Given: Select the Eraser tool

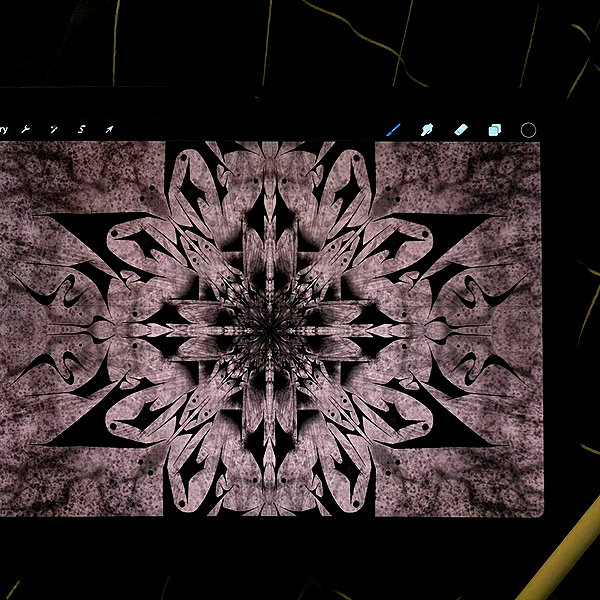Looking at the screenshot, I should 461,130.
